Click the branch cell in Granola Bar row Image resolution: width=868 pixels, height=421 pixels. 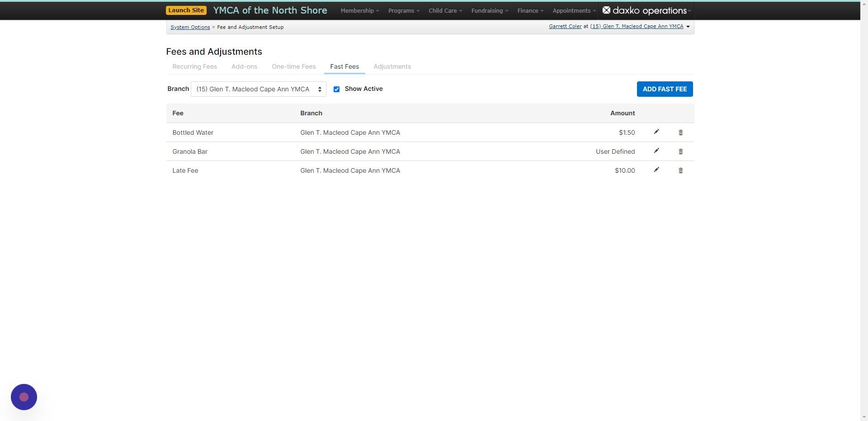350,151
